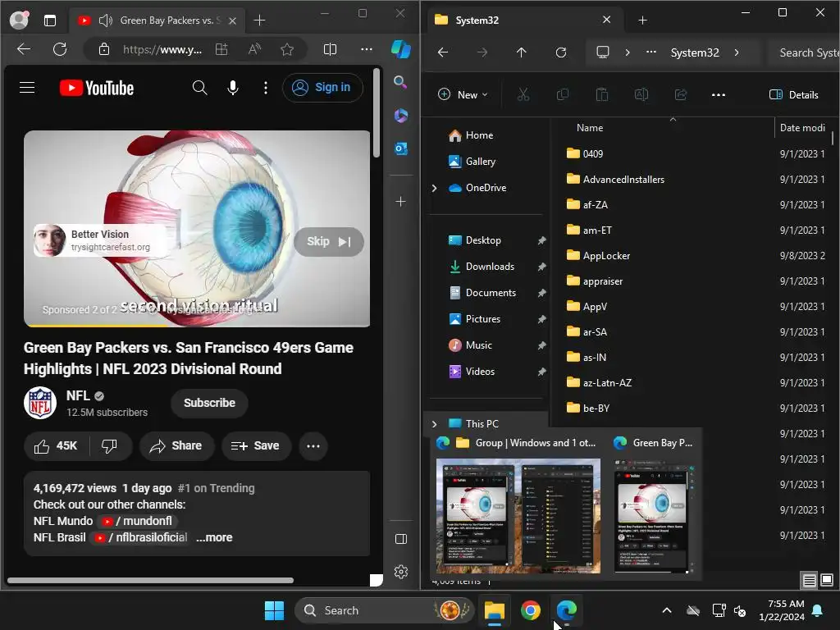840x630 pixels.
Task: Add page to favorites star
Action: 287,49
